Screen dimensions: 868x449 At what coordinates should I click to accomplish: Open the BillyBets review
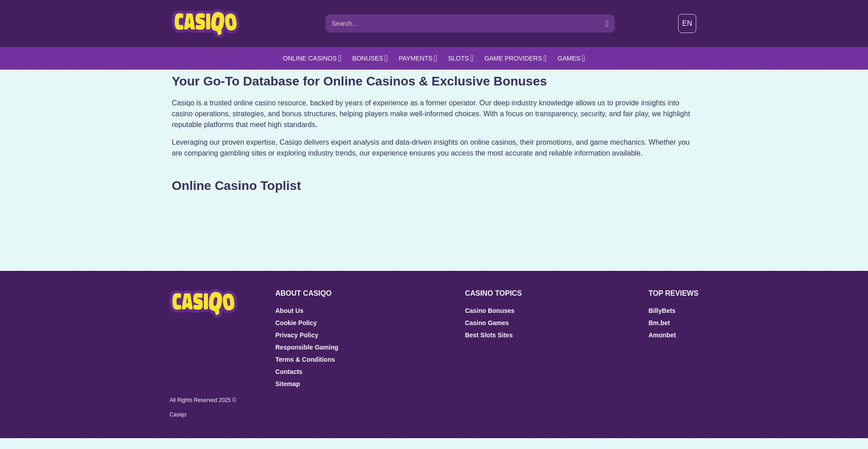tap(662, 311)
